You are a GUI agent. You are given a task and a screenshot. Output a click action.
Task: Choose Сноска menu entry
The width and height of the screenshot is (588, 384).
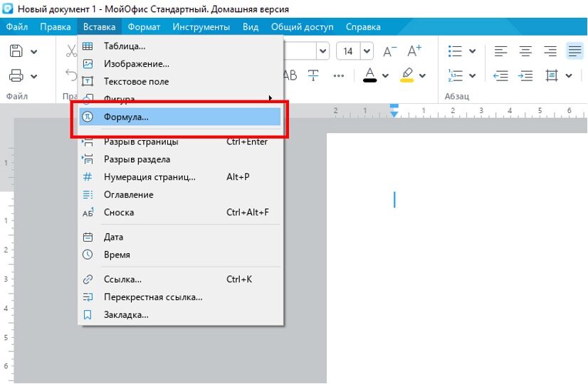point(180,212)
